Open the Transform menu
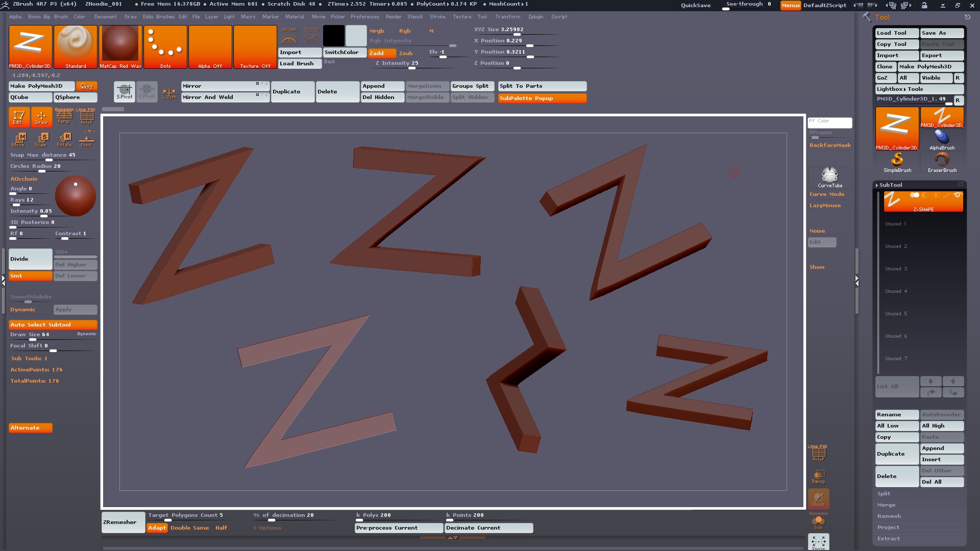980x551 pixels. coord(507,17)
